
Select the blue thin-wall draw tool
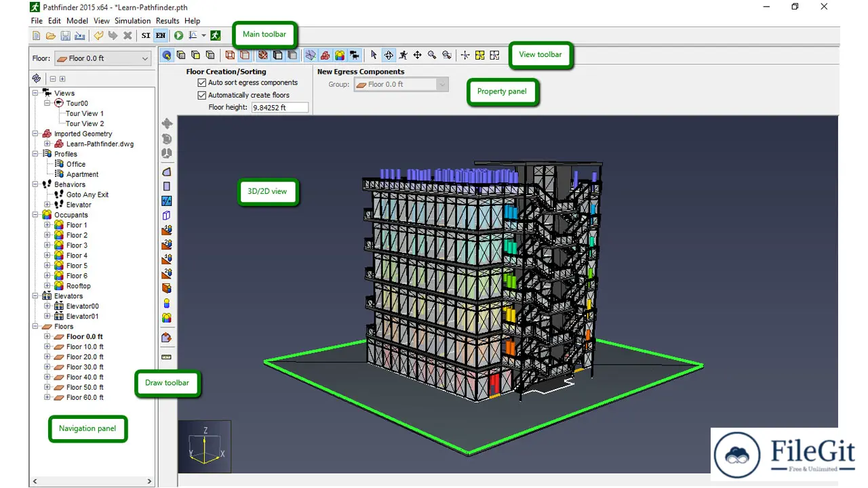(167, 201)
